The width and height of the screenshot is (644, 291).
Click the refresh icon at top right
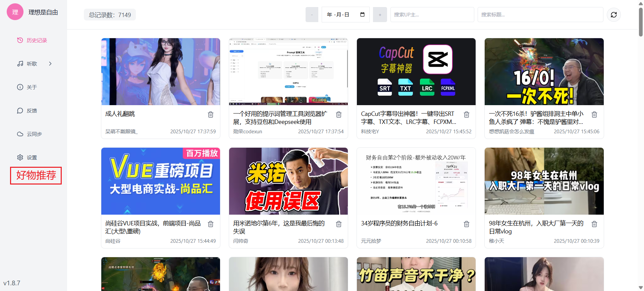[x=613, y=15]
